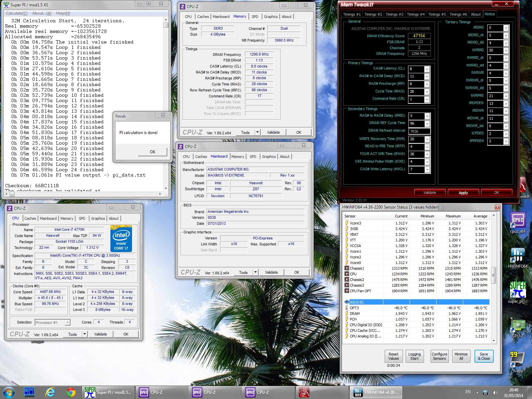Open the HWiNFO64 desktop icon

[518, 258]
